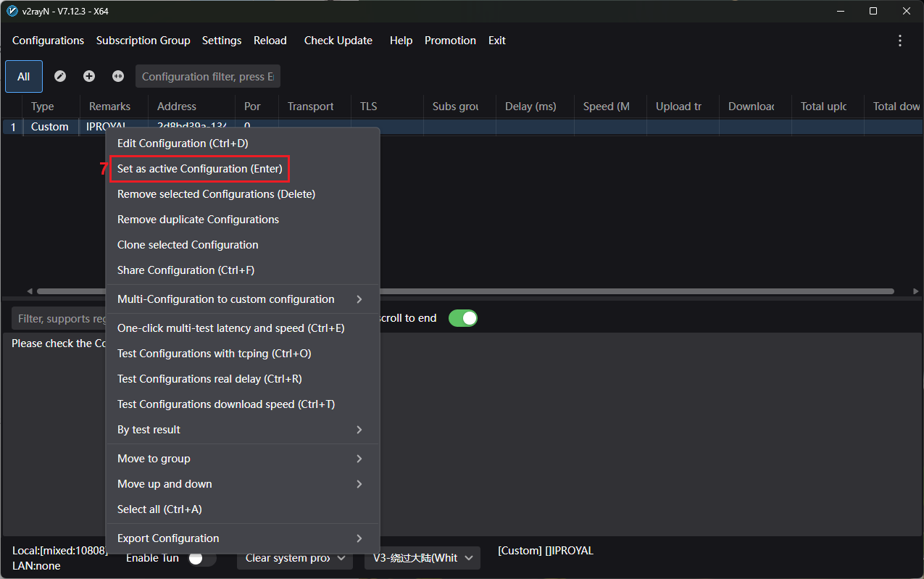Click the Configuration filter input field
Screen dimensions: 924x579
[x=207, y=76]
